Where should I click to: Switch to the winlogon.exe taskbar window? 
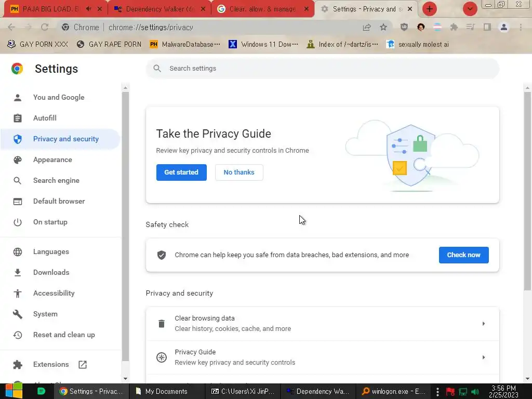[x=394, y=391]
